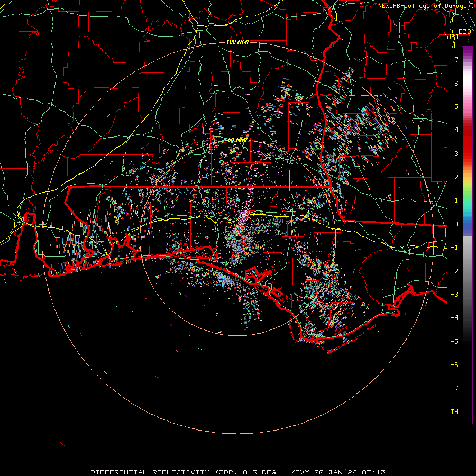Click the "KEVX" station ID in the caption

[x=300, y=472]
